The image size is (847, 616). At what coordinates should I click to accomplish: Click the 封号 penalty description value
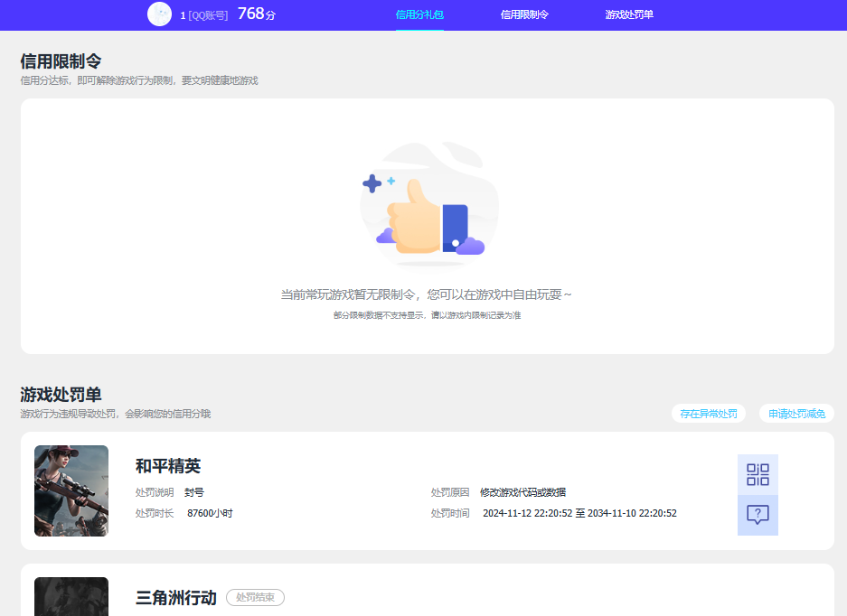(x=194, y=492)
